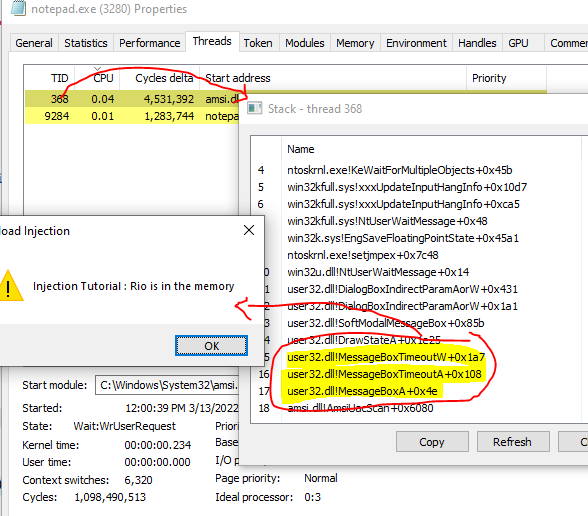
Task: Click the Copy button in stack window
Action: click(432, 442)
